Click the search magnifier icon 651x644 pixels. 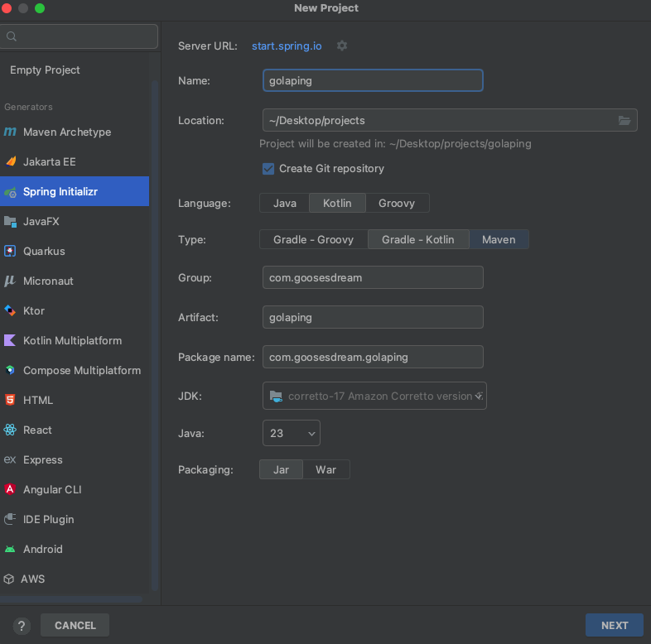(x=12, y=36)
